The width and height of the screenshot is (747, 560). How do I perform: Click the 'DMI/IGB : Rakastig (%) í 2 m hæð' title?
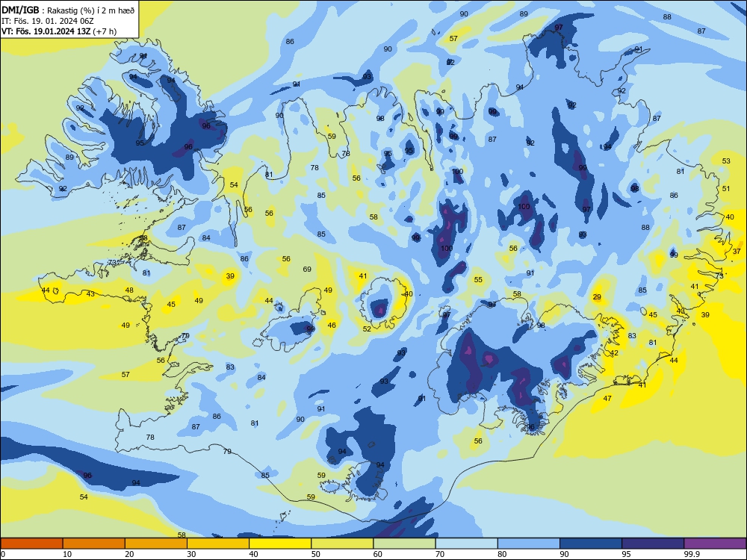[69, 10]
